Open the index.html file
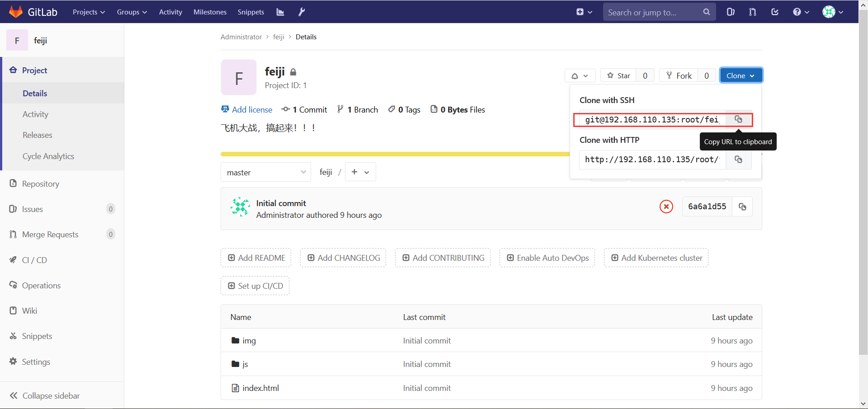This screenshot has height=409, width=868. (260, 388)
